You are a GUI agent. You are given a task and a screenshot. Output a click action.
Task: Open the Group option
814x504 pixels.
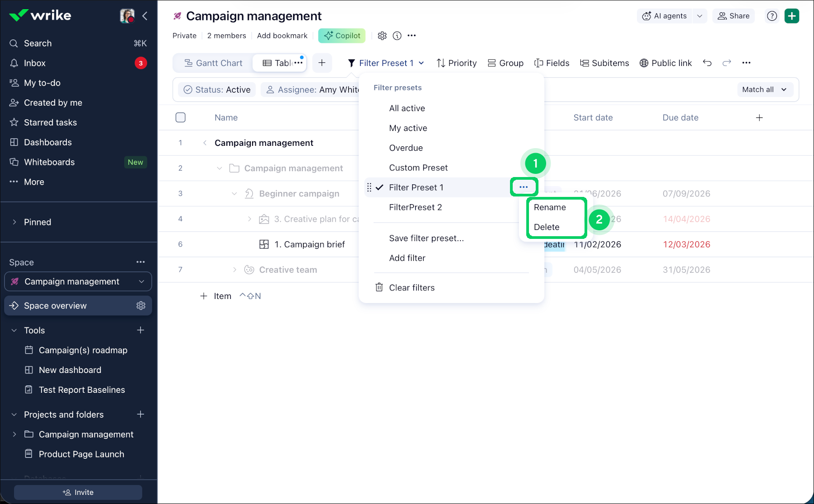[506, 63]
